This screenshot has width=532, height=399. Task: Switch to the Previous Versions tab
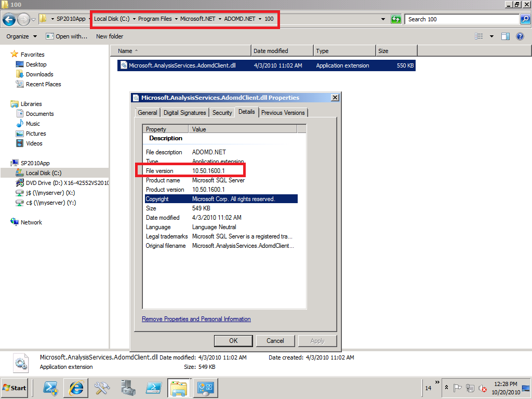coord(283,113)
